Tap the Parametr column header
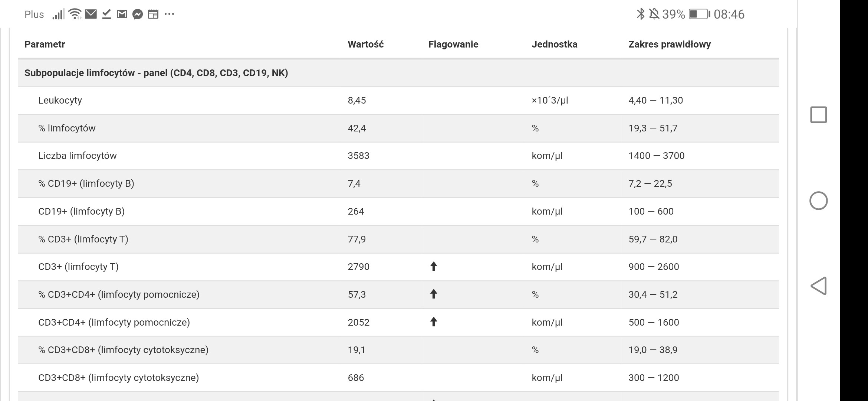The image size is (868, 401). click(x=45, y=45)
